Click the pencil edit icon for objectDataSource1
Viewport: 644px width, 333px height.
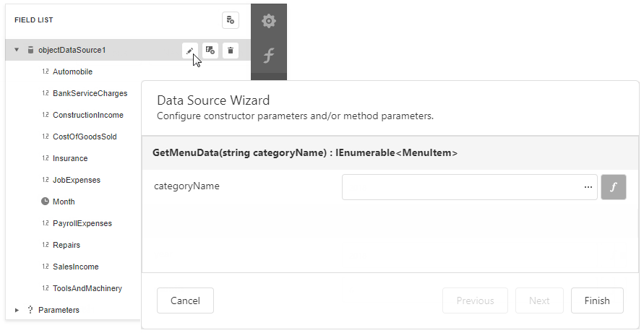coord(189,50)
